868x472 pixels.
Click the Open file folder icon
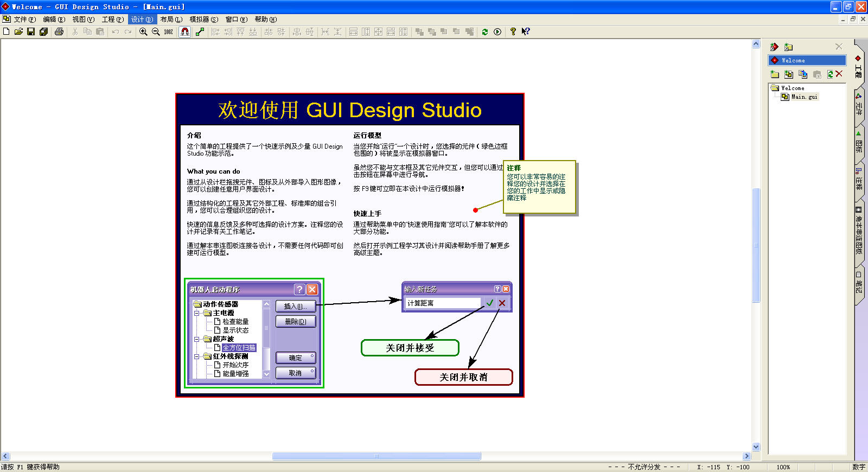(x=18, y=31)
